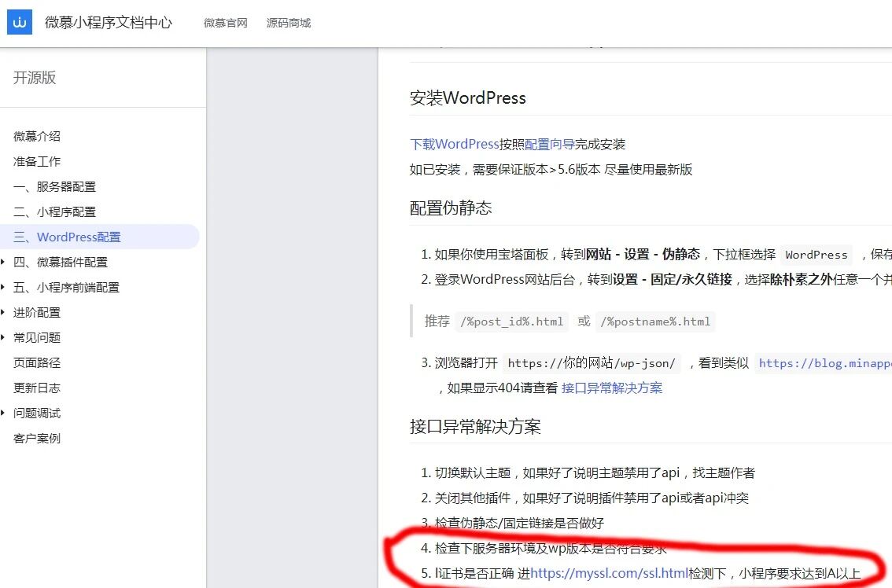Screen dimensions: 892x588
Task: Open 常见问题 in the sidebar
Action: click(37, 337)
